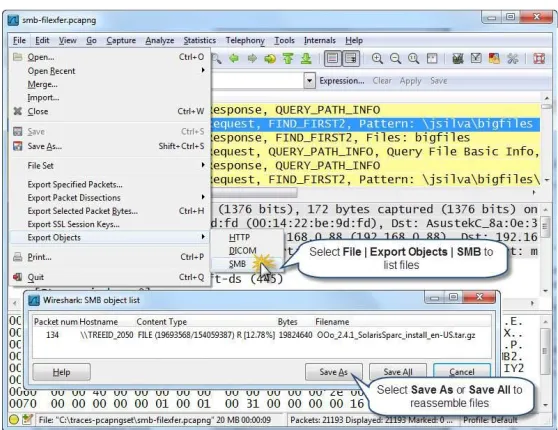This screenshot has width=558, height=430.
Task: Go back in packet history arrow
Action: tap(234, 58)
